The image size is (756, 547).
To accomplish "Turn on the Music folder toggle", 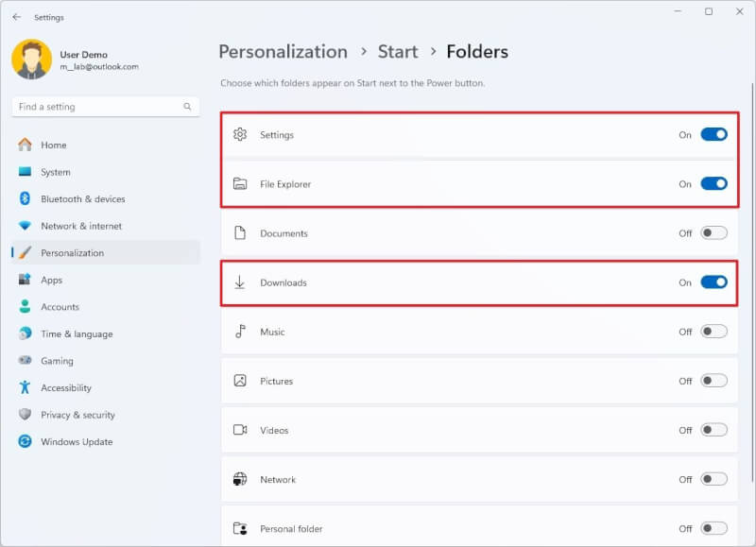I will point(714,332).
